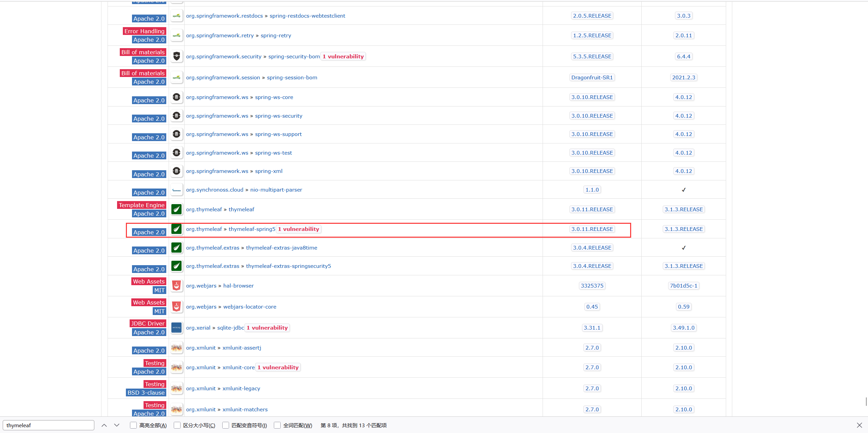Click the 1 vulnerability badge on sqlite-jdbc
Image resolution: width=868 pixels, height=433 pixels.
click(267, 328)
